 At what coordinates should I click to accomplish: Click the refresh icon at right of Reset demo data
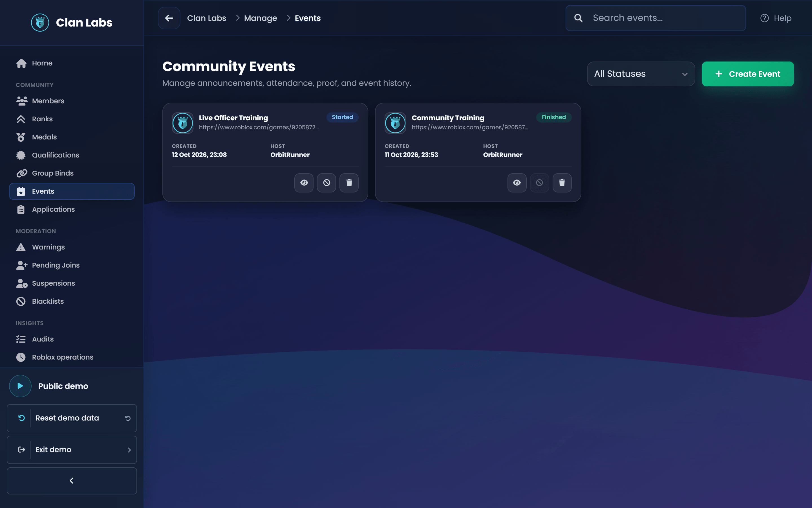point(128,418)
